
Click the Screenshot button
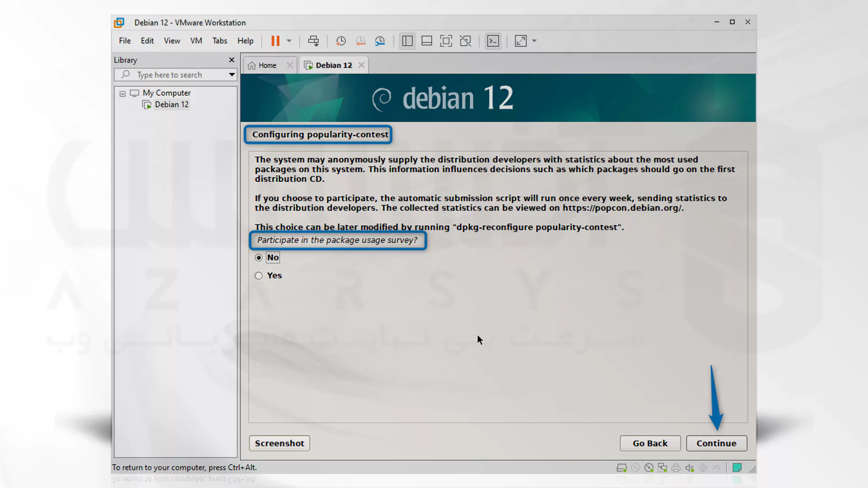tap(279, 443)
